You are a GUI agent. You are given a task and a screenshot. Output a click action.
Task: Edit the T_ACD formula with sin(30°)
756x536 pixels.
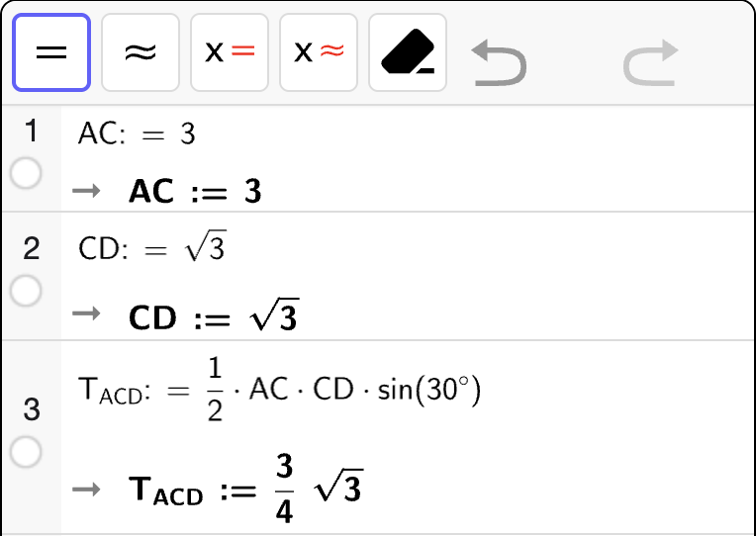point(279,391)
